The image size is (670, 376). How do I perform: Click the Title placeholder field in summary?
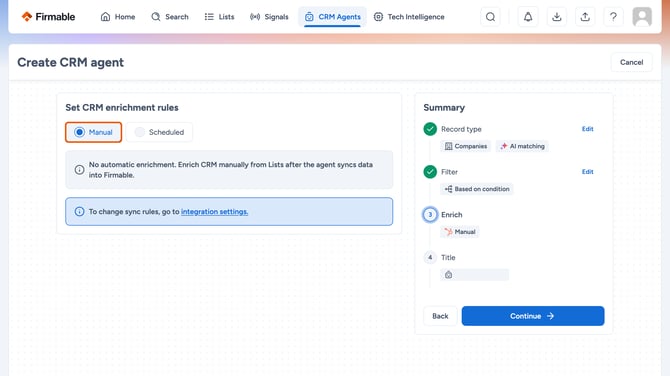[475, 275]
